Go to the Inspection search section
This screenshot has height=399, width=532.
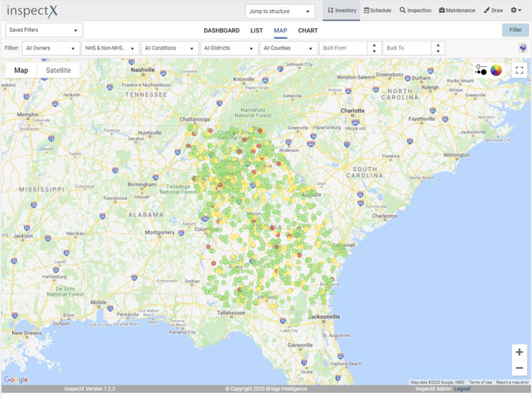coord(415,11)
